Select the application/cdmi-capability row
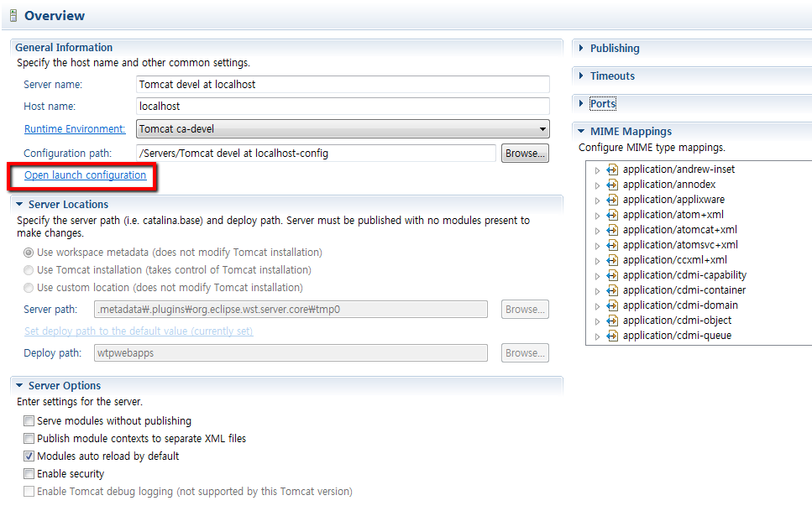The width and height of the screenshot is (812, 511). (684, 275)
